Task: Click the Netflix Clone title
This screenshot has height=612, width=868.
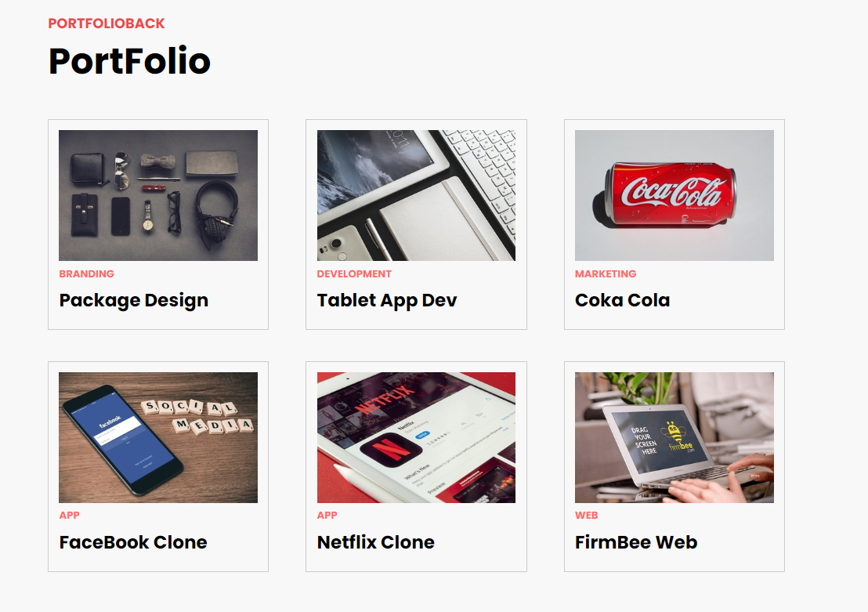Action: coord(376,542)
